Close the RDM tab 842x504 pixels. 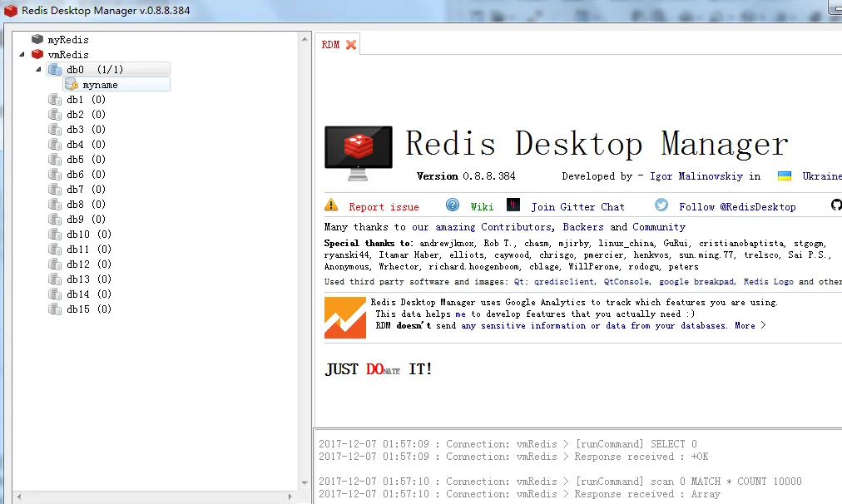(x=351, y=45)
